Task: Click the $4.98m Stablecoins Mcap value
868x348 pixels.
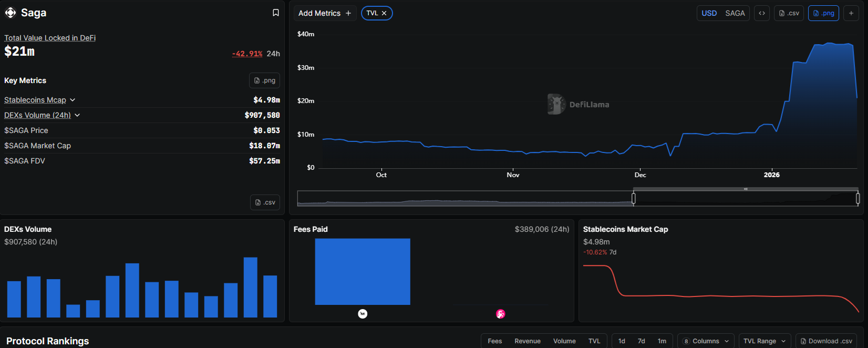Action: (x=266, y=100)
